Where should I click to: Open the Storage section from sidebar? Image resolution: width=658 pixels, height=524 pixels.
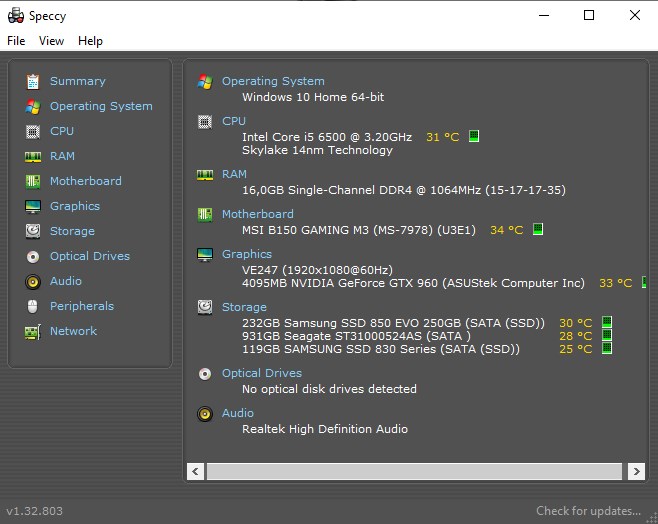tap(72, 231)
